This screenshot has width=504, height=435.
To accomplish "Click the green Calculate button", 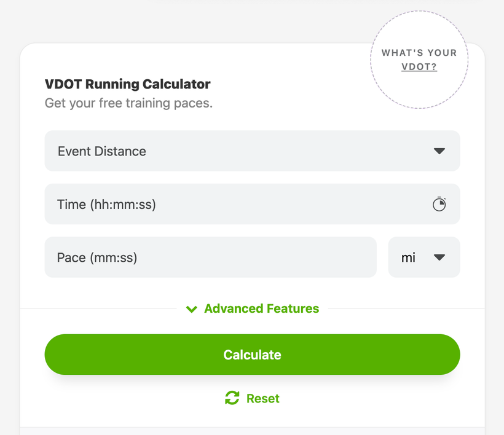I will point(253,355).
